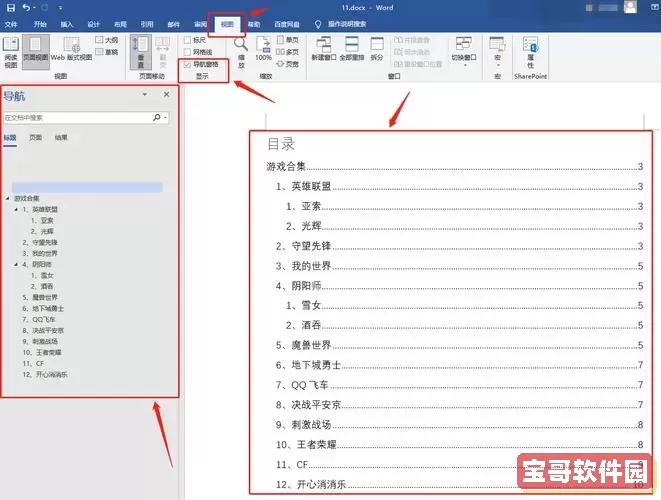Open SharePoint 属性 properties
This screenshot has height=500, width=661.
click(x=530, y=52)
